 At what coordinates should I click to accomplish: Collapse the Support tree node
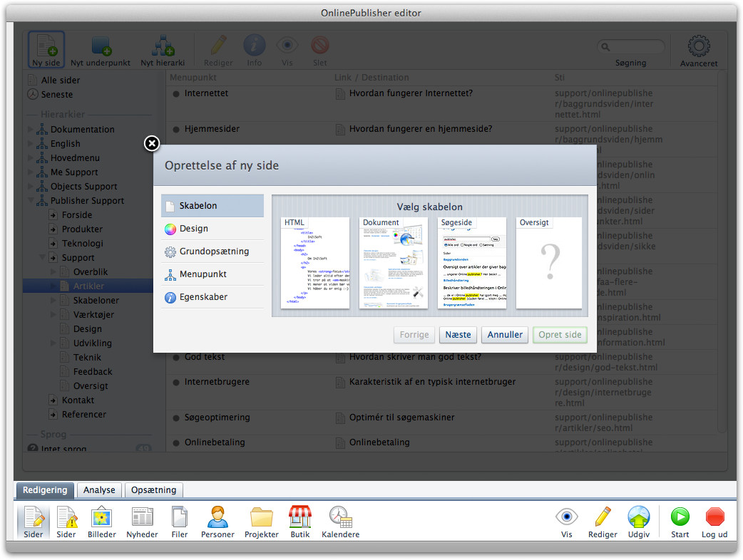pos(43,258)
